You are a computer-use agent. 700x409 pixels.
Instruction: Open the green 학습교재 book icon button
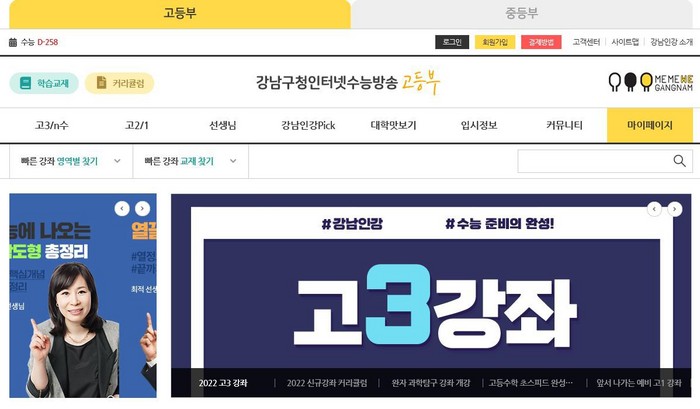[44, 83]
